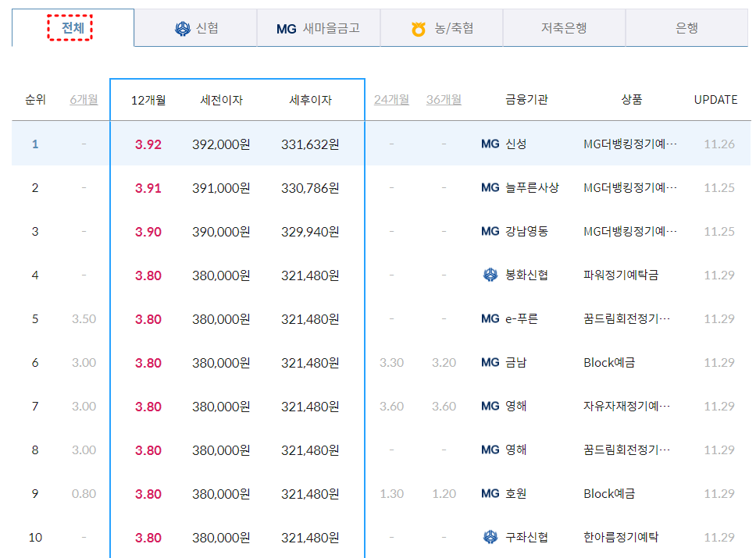Click the 11.26 update date
This screenshot has width=756, height=558.
click(719, 144)
